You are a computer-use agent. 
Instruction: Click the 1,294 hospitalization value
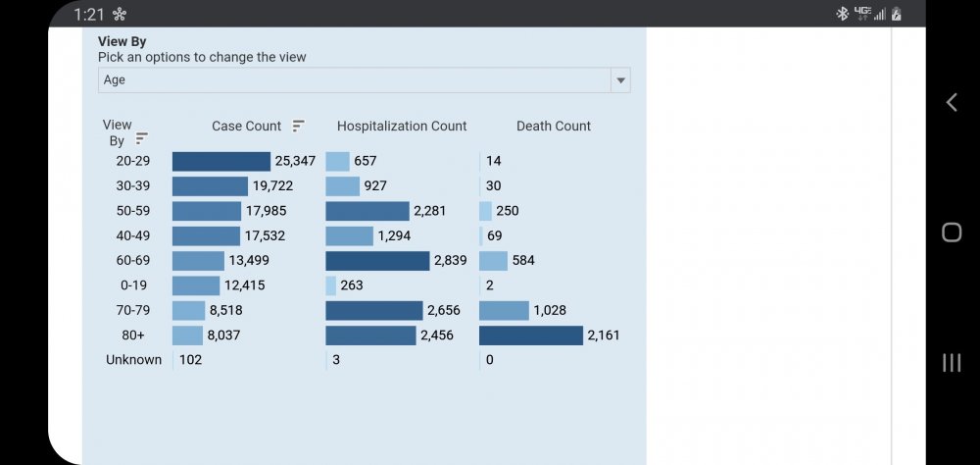(394, 236)
